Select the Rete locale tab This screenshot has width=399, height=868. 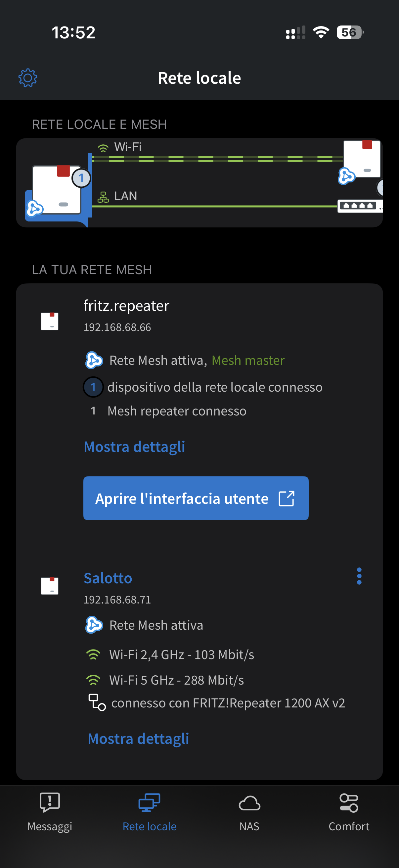click(150, 812)
